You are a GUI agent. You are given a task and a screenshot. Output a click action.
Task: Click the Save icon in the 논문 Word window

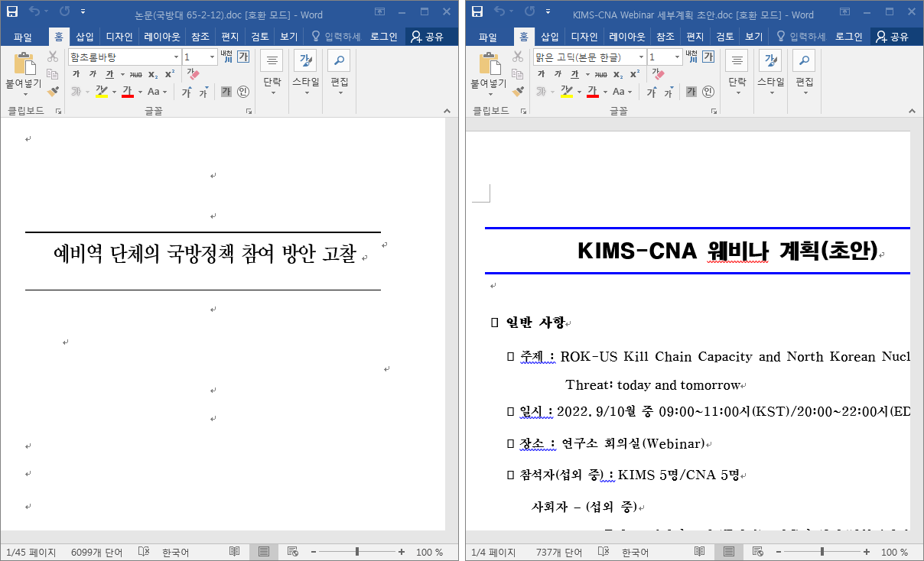(12, 12)
